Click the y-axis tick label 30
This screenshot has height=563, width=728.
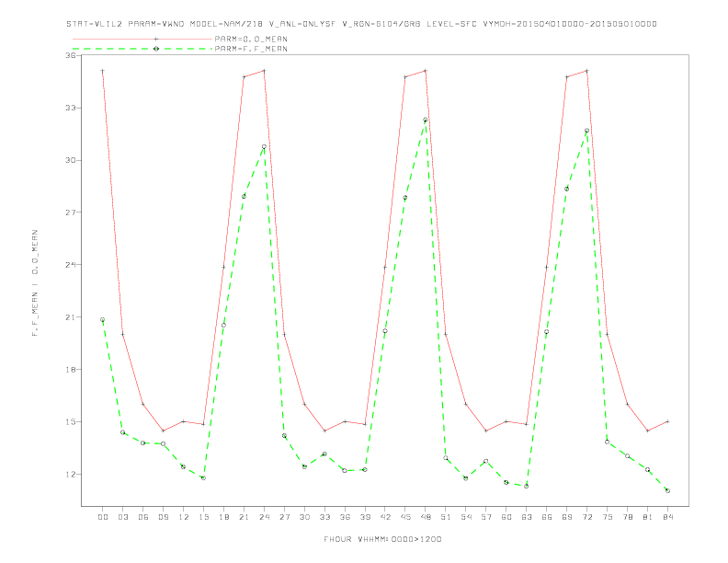(x=70, y=160)
